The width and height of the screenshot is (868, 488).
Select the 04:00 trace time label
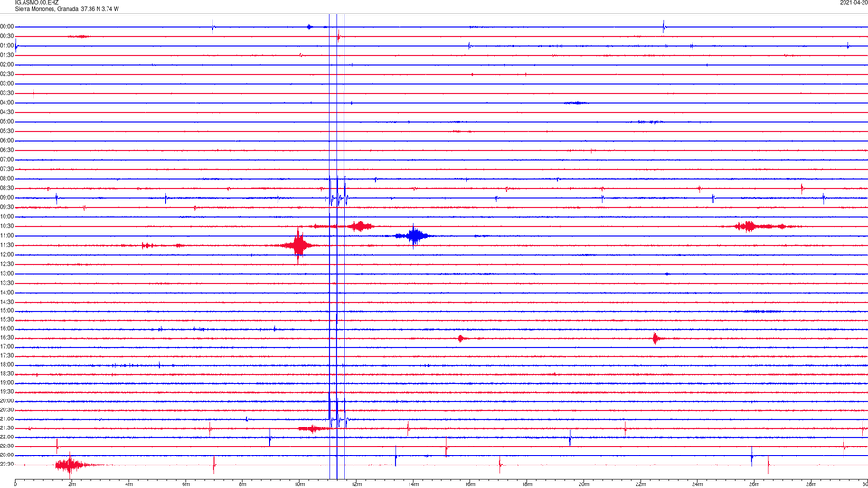[x=6, y=103]
